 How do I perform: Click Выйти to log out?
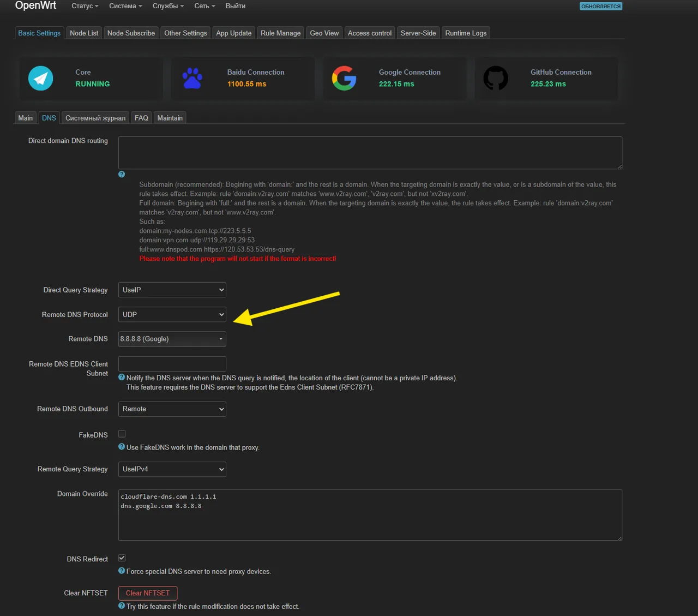coord(236,6)
